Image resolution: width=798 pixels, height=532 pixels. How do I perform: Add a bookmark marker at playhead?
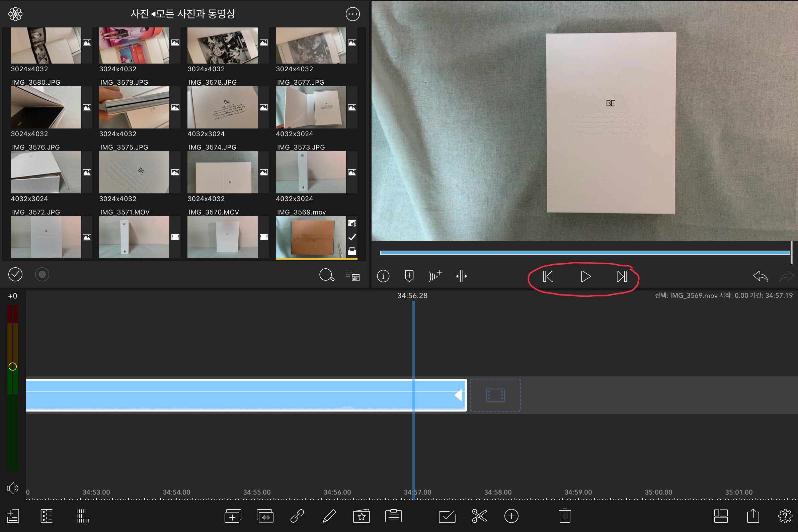[x=409, y=276]
